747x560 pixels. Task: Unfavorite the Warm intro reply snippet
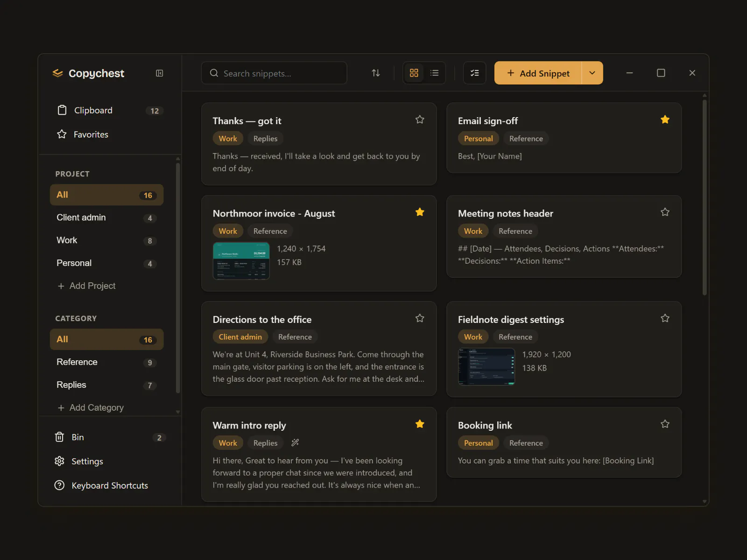420,424
